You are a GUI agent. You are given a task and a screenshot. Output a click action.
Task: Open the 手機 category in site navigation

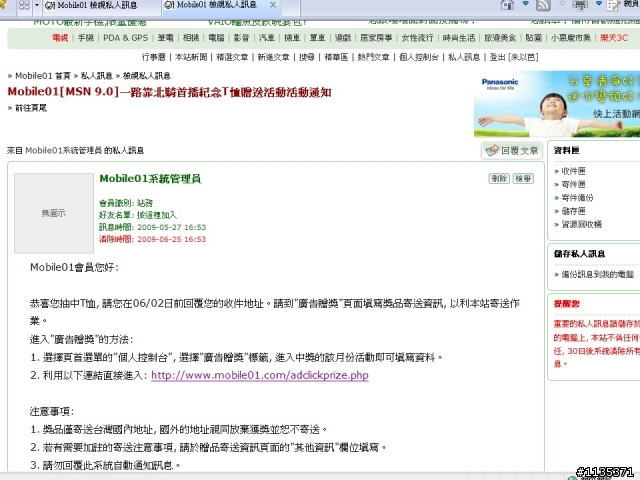click(86, 38)
